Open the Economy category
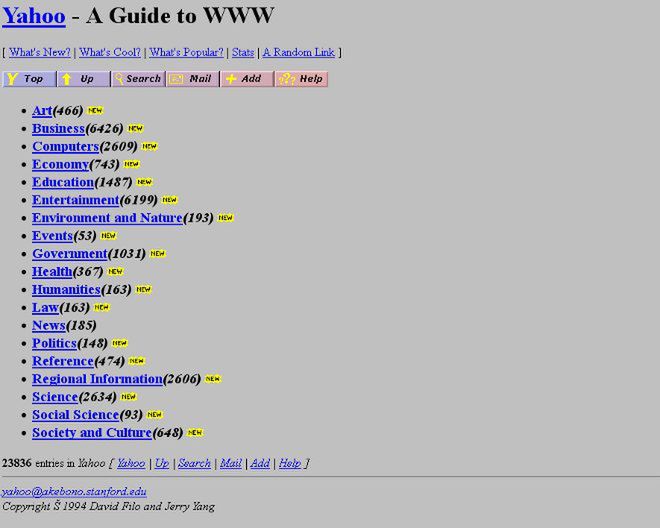The image size is (660, 528). pyautogui.click(x=61, y=164)
